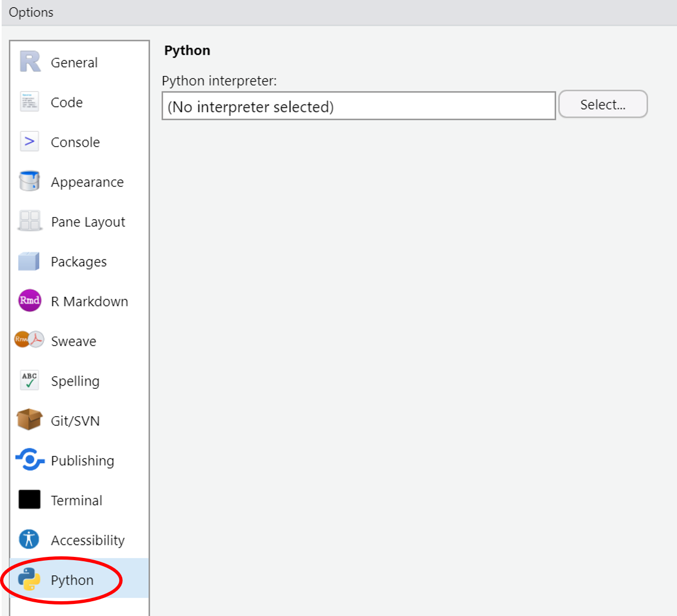Switch to the Code options
677x616 pixels.
[x=79, y=102]
